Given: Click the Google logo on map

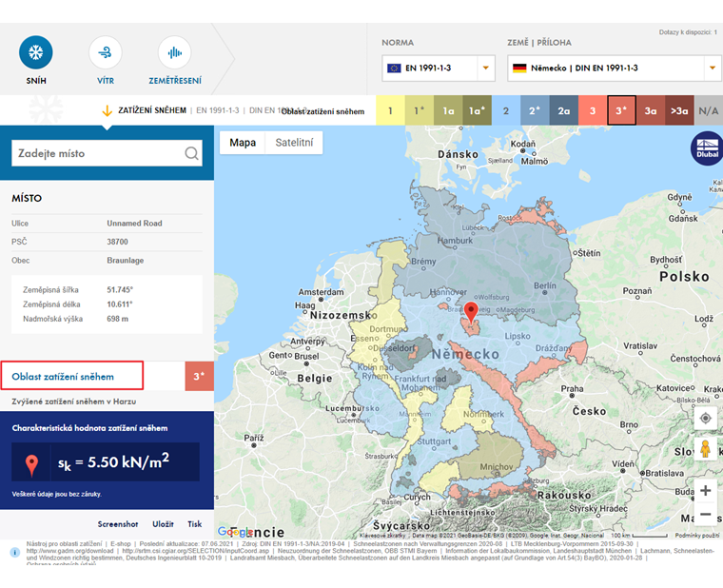Looking at the screenshot, I should (x=235, y=532).
